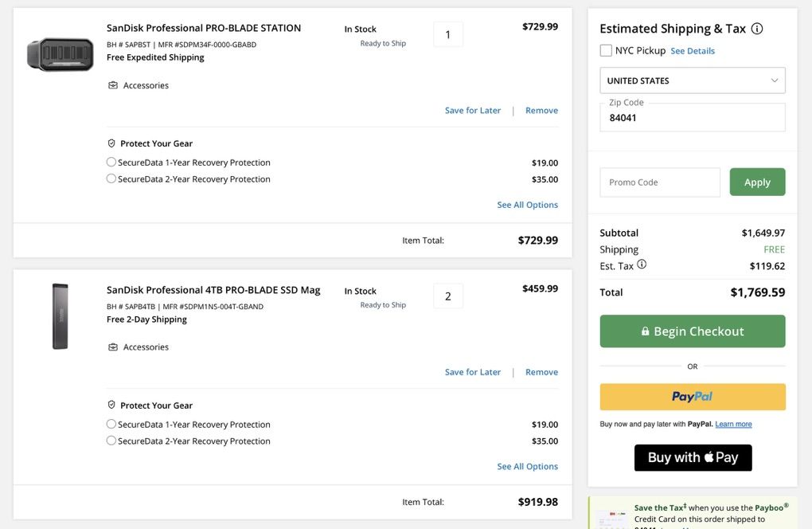Click info icon next to Est. Tax
The height and width of the screenshot is (529, 812).
pyautogui.click(x=642, y=264)
